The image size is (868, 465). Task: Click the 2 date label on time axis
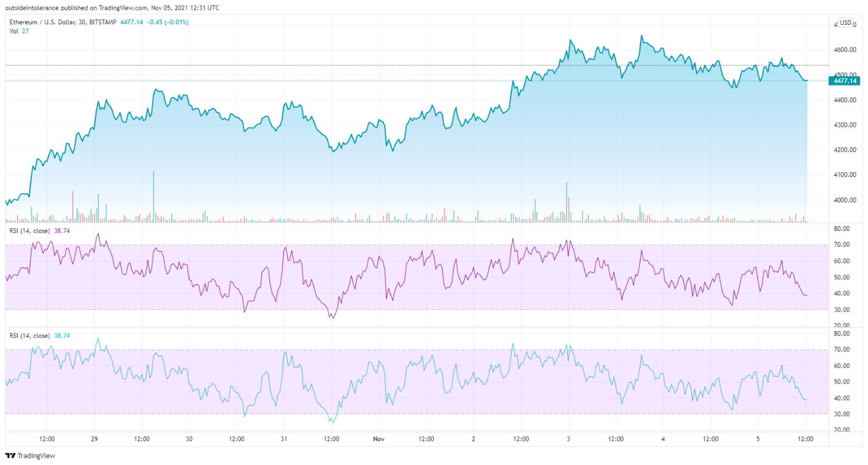(474, 438)
